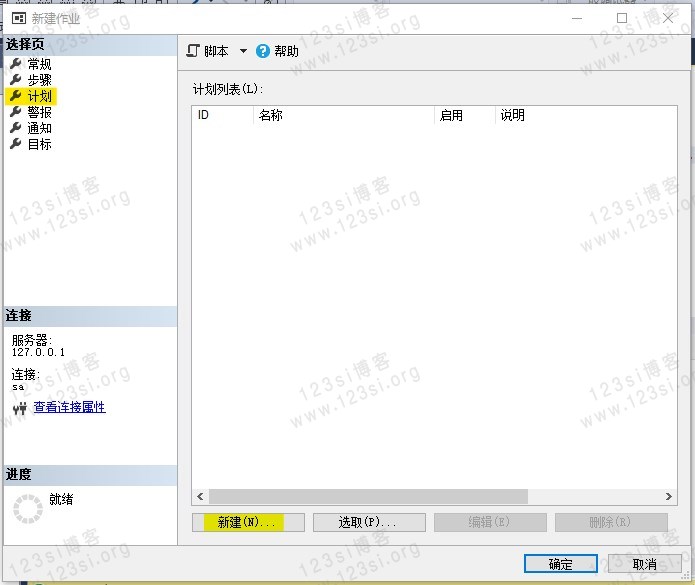
Task: Click the ID column header
Action: coord(223,115)
